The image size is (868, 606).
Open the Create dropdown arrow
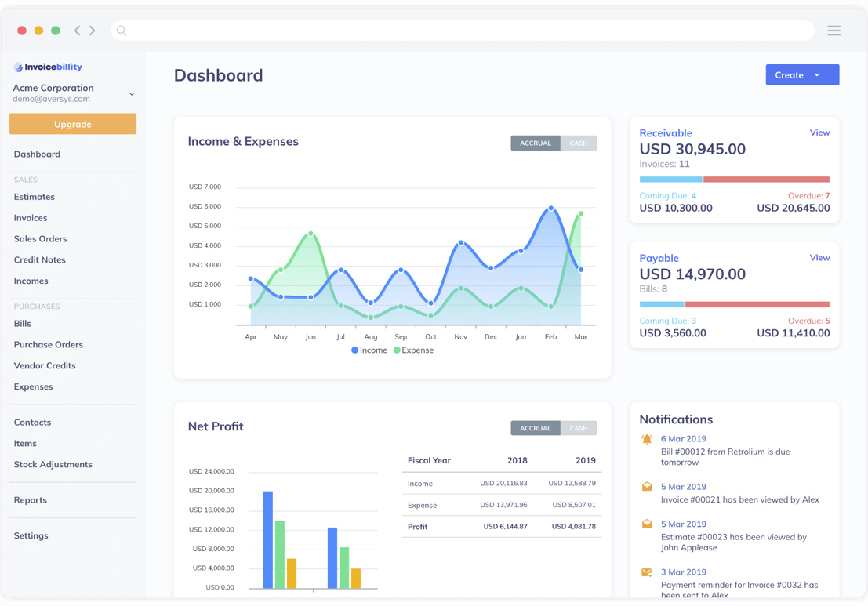tap(817, 75)
